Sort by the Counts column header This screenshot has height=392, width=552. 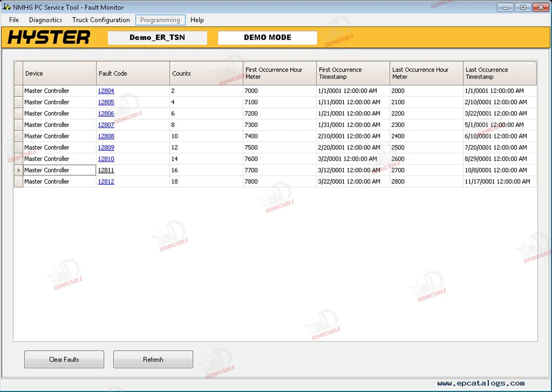206,73
